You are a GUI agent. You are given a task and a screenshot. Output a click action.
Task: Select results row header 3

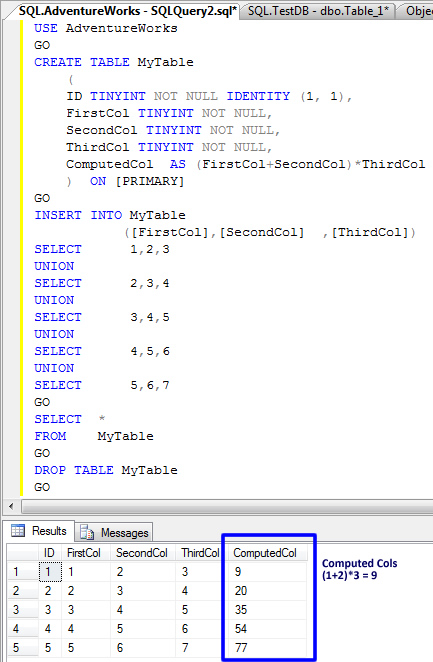tap(23, 610)
